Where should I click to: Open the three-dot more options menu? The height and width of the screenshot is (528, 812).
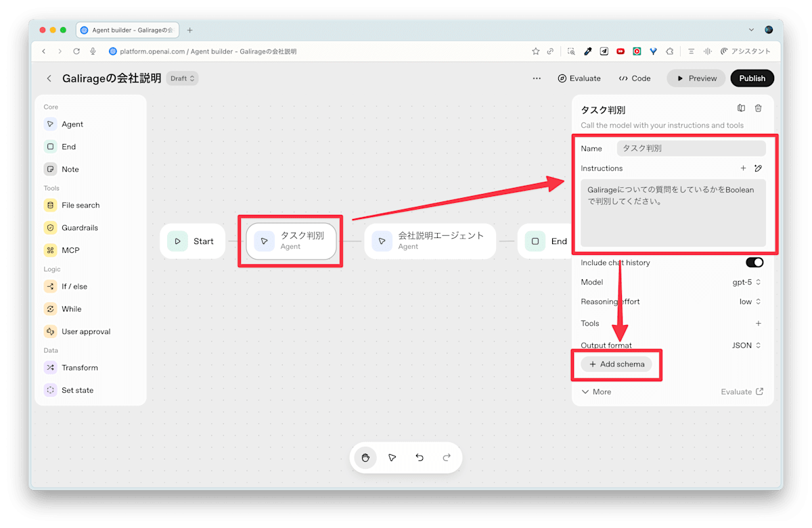[x=537, y=78]
